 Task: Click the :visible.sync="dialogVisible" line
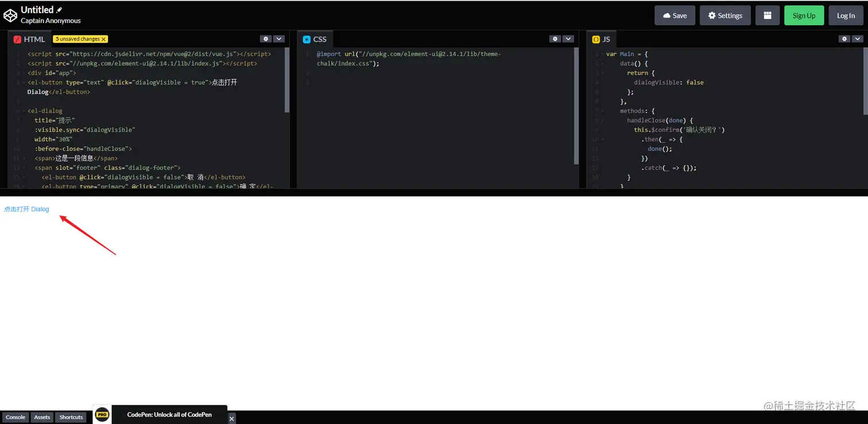85,130
